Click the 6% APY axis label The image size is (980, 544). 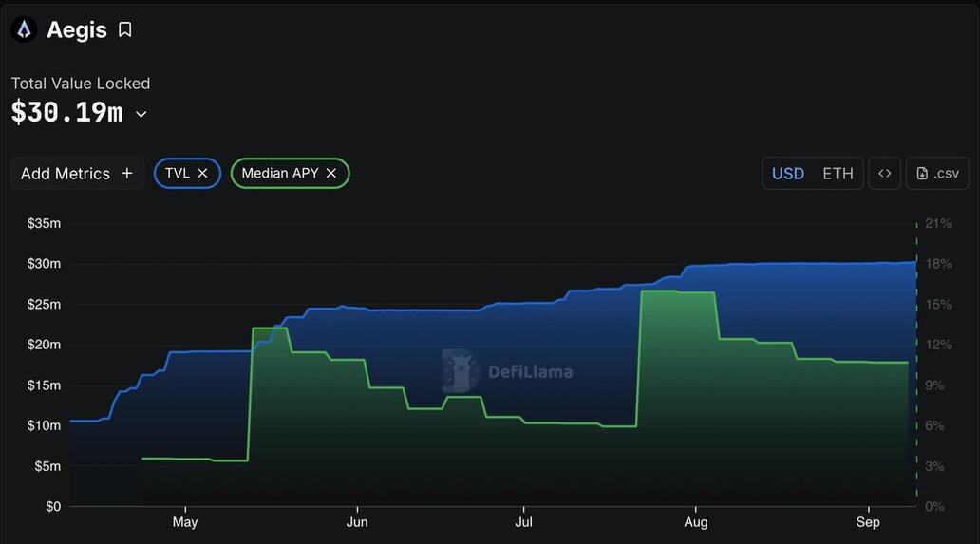click(x=934, y=425)
